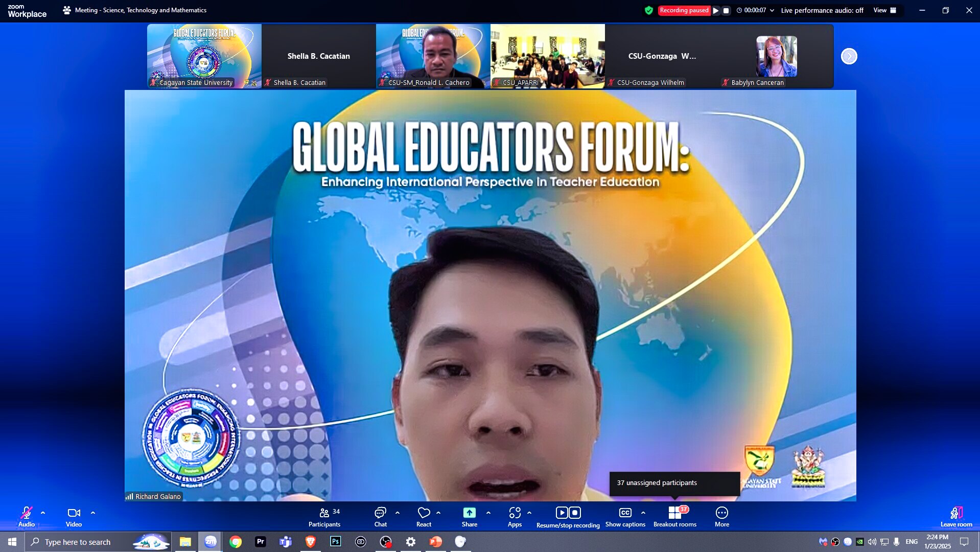
Task: Open Brave browser from taskbar
Action: [x=311, y=542]
